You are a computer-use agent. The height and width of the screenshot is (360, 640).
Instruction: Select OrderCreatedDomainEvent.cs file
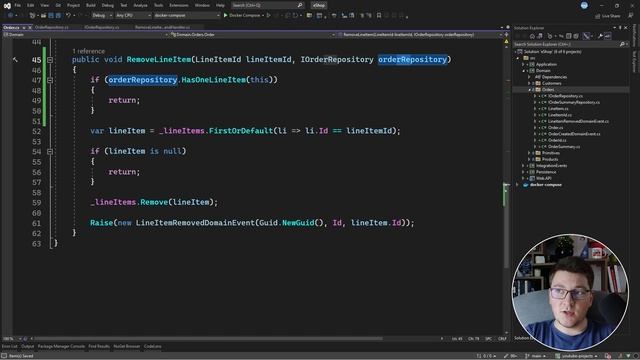tap(574, 134)
